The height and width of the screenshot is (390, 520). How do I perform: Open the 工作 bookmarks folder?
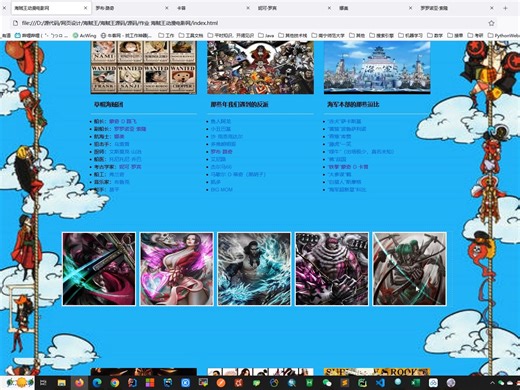click(166, 35)
